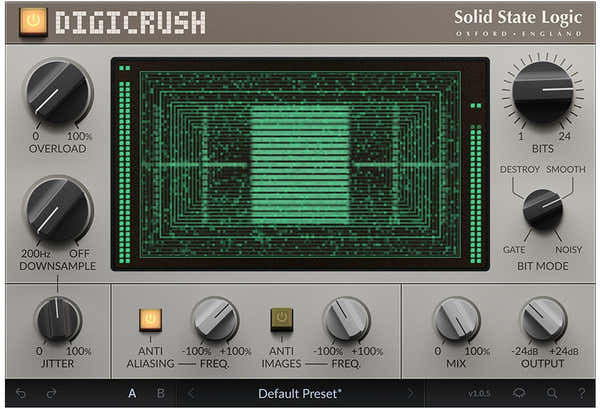Viewport: 600px width, 409px height.
Task: Click the Solid State Logic logo
Action: pos(518,23)
